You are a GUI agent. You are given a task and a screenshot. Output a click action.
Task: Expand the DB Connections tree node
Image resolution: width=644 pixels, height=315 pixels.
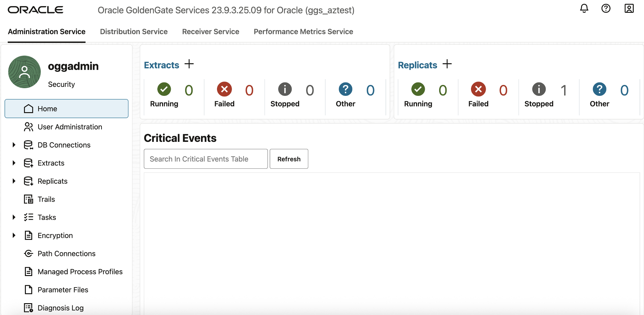tap(14, 145)
